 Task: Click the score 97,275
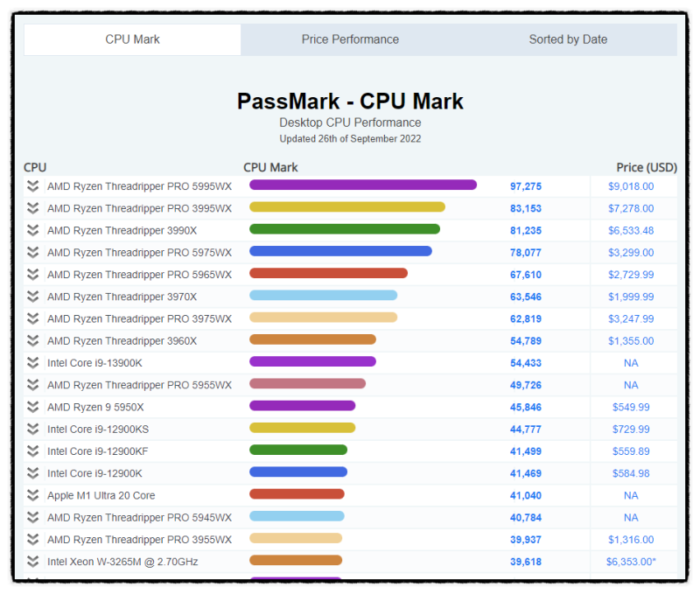(526, 186)
